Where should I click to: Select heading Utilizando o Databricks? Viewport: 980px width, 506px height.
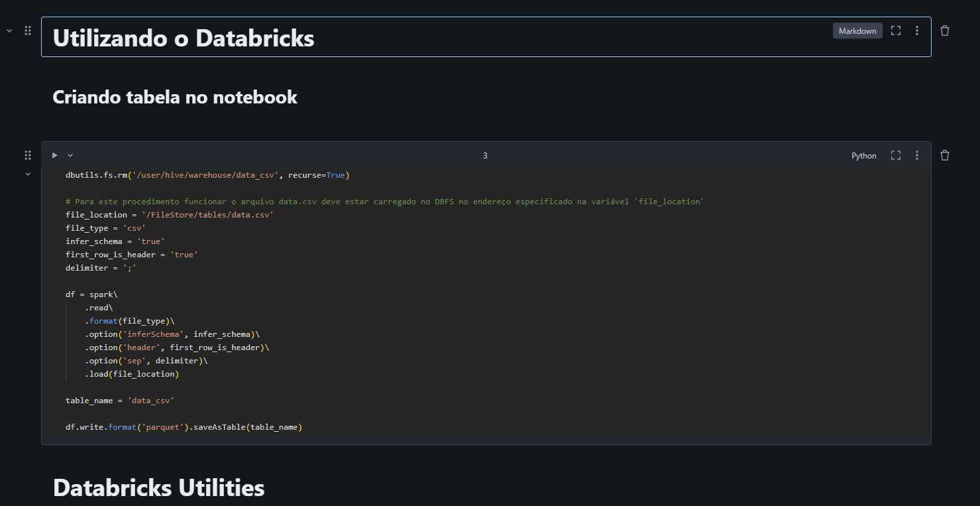184,38
